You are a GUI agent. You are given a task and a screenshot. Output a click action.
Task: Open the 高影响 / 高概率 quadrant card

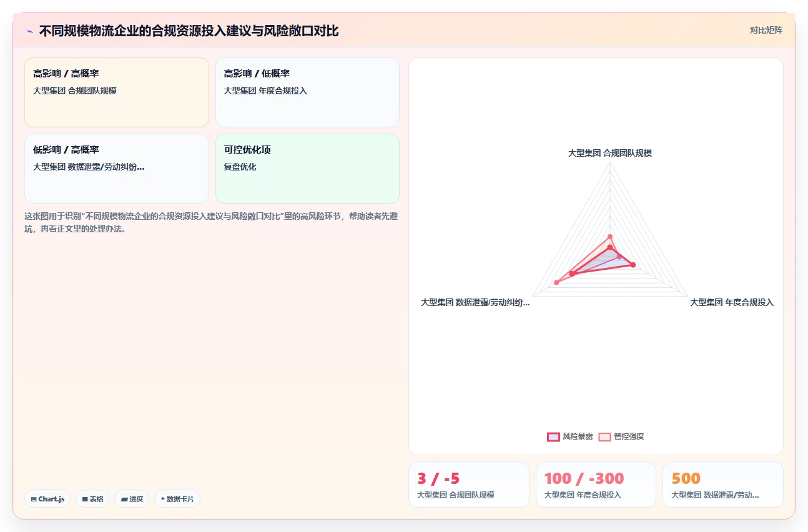tap(117, 92)
